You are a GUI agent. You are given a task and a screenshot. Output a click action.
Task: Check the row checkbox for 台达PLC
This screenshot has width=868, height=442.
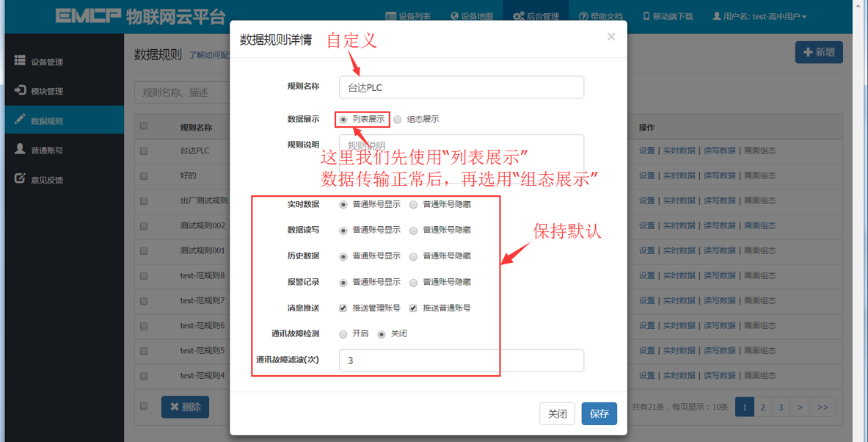pos(144,151)
